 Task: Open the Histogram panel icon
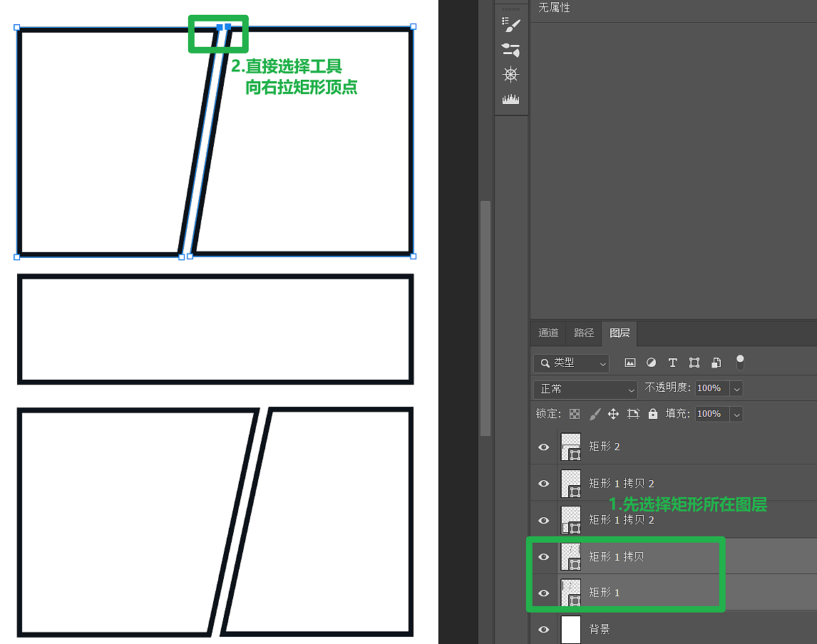510,99
